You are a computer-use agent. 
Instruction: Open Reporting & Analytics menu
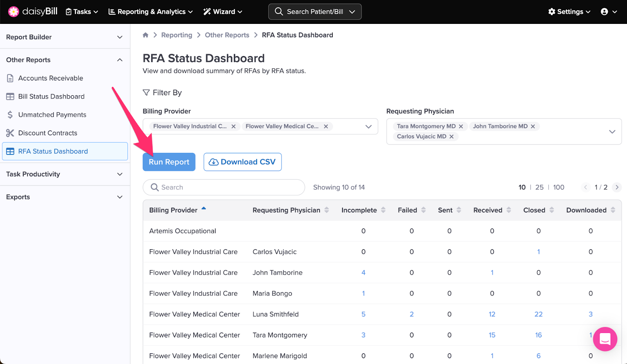click(x=151, y=12)
